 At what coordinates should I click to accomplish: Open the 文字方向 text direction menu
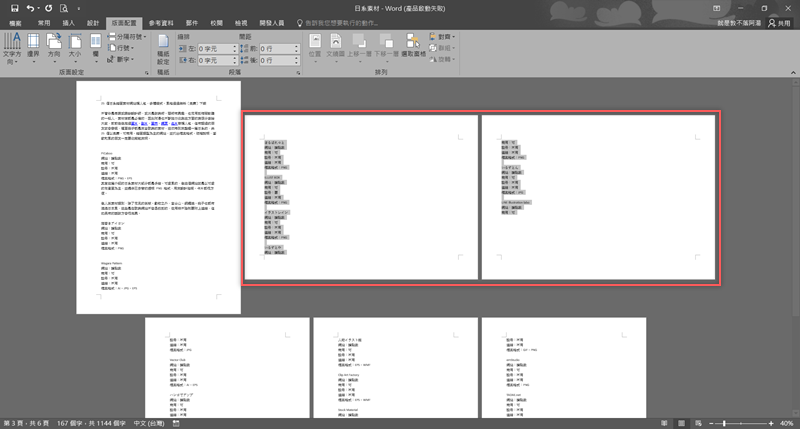click(x=12, y=48)
